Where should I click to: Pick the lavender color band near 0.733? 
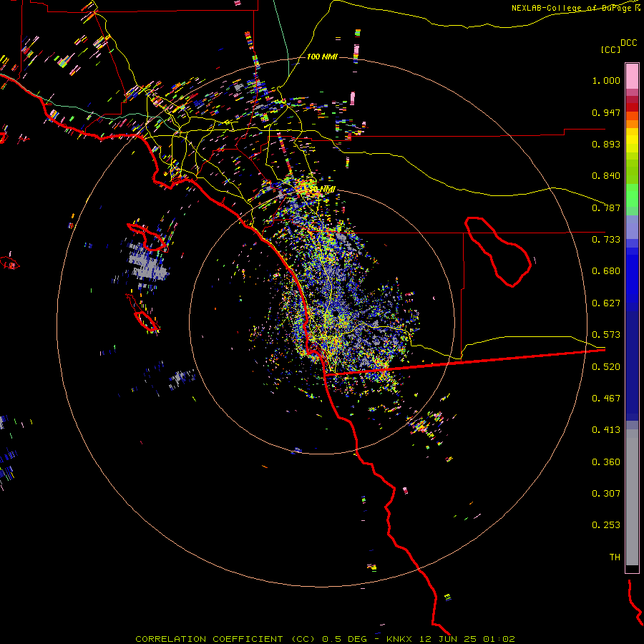point(632,227)
